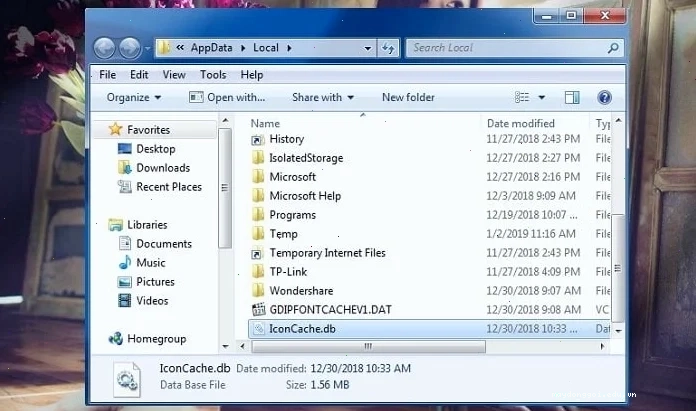The image size is (696, 411).
Task: Click the date 12/3/2018 9:09 AM
Action: [x=531, y=196]
